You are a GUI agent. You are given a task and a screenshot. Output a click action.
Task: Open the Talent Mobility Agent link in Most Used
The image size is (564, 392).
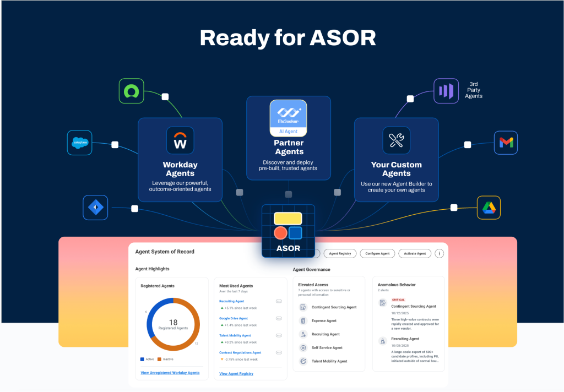[235, 335]
